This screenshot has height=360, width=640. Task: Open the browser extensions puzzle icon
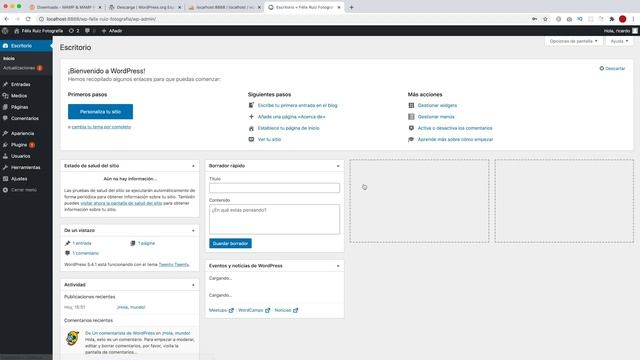(611, 19)
